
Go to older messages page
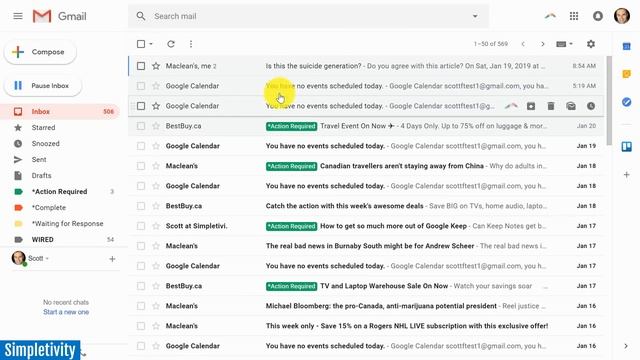pyautogui.click(x=542, y=44)
